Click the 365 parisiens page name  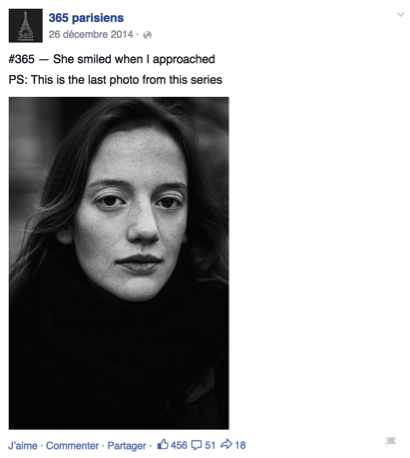[x=86, y=18]
